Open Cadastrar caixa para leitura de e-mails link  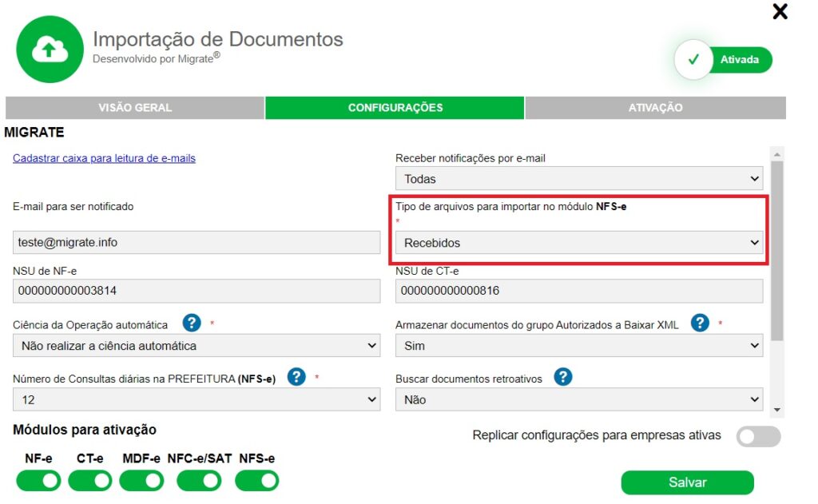point(104,158)
